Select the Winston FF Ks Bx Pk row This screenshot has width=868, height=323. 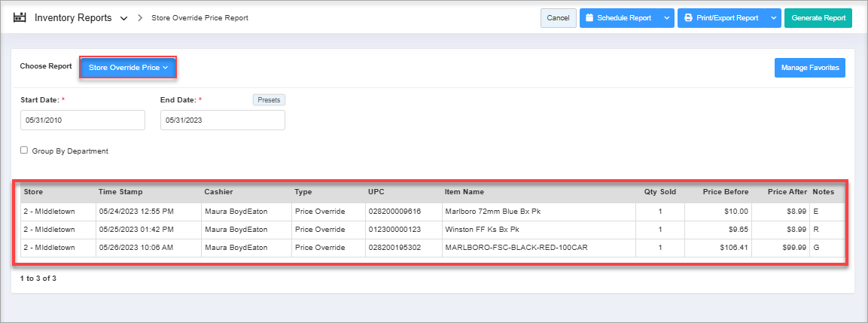click(x=482, y=230)
